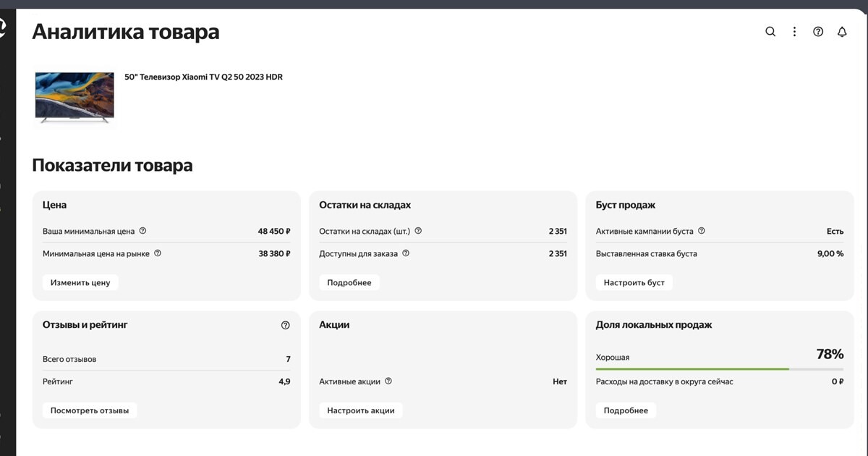This screenshot has height=456, width=868.
Task: Open Подробнее in the Остатки на складах card
Action: point(349,283)
